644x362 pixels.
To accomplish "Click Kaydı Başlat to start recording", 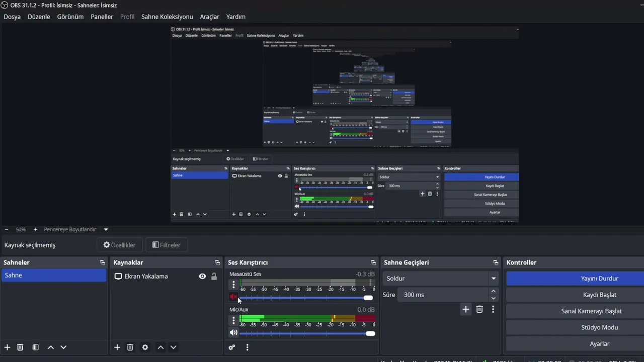I will click(576, 295).
